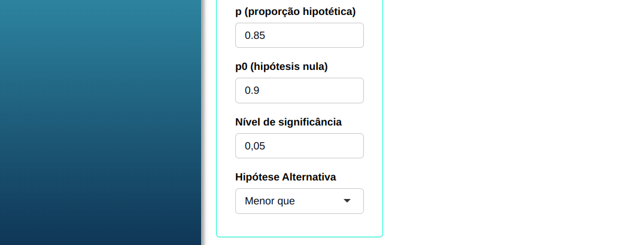Click empty card space below the dropdown

(299, 225)
